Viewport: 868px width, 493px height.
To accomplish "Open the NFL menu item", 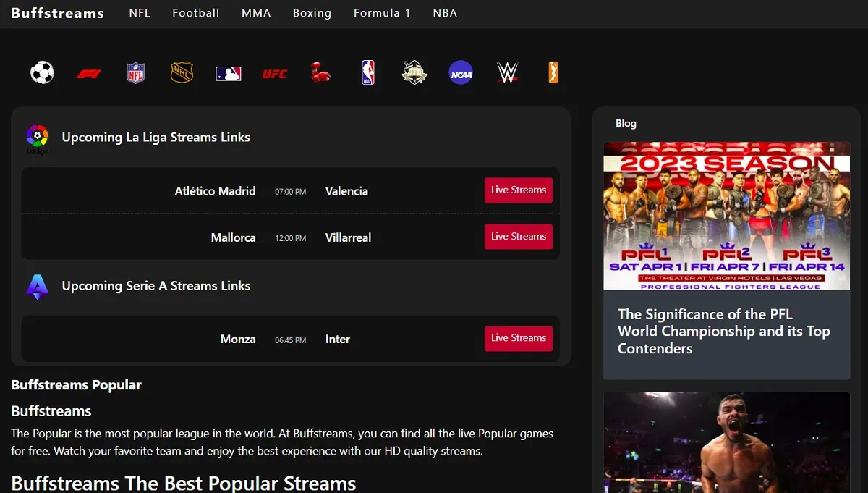I will tap(140, 13).
